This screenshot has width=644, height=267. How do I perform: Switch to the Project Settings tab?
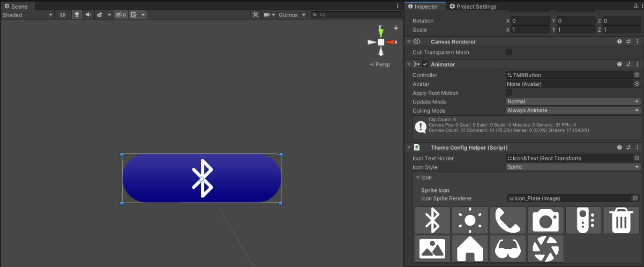click(473, 6)
